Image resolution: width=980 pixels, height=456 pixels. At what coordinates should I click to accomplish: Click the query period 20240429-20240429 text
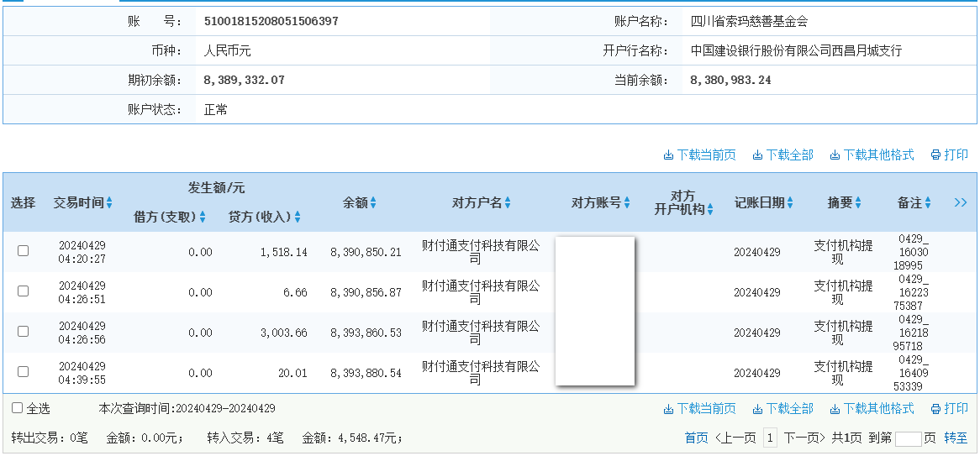pyautogui.click(x=225, y=408)
